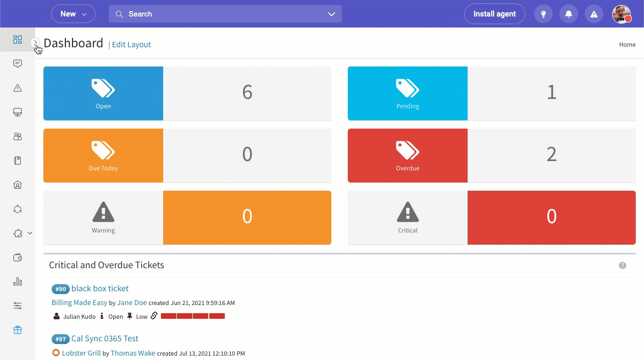This screenshot has width=644, height=360.
Task: Expand the search bar dropdown arrow
Action: 331,14
